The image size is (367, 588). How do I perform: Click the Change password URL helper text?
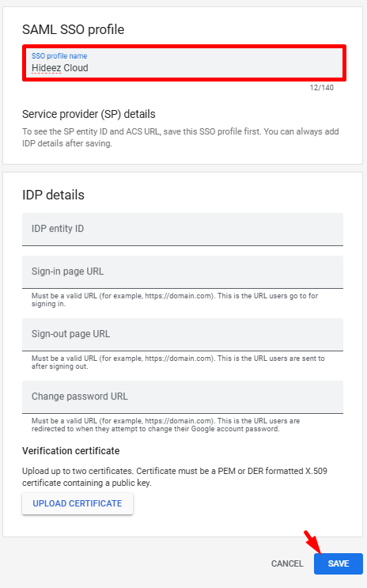pos(165,425)
